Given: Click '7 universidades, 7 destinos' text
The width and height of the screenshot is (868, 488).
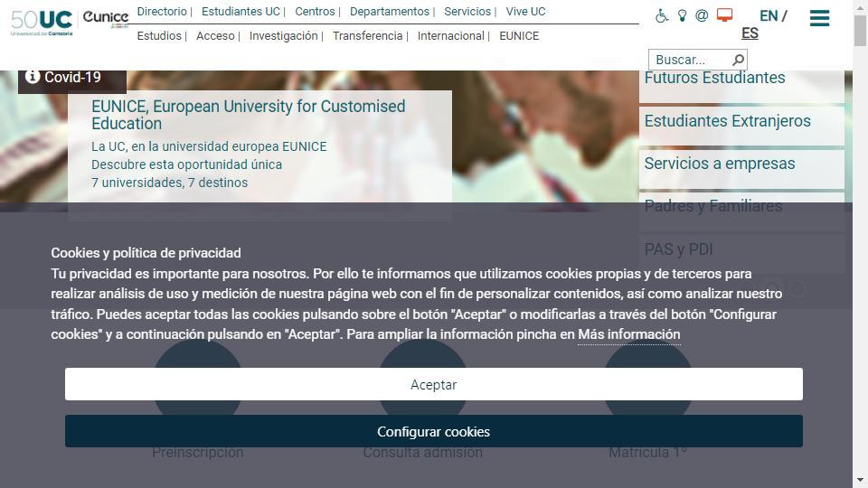Looking at the screenshot, I should [169, 183].
